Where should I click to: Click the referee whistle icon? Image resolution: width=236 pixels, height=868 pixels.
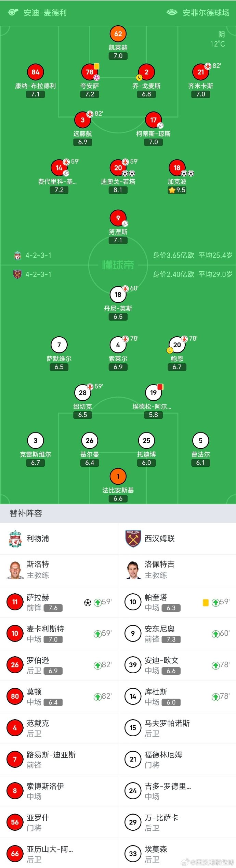click(13, 13)
